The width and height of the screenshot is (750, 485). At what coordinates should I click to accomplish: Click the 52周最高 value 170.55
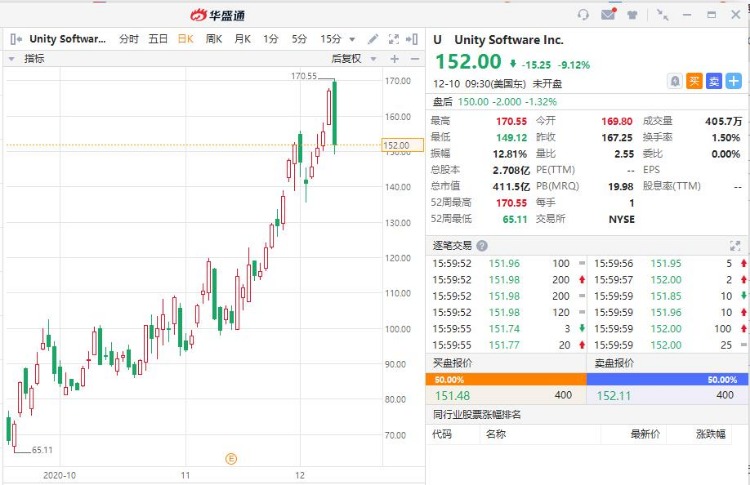point(511,203)
